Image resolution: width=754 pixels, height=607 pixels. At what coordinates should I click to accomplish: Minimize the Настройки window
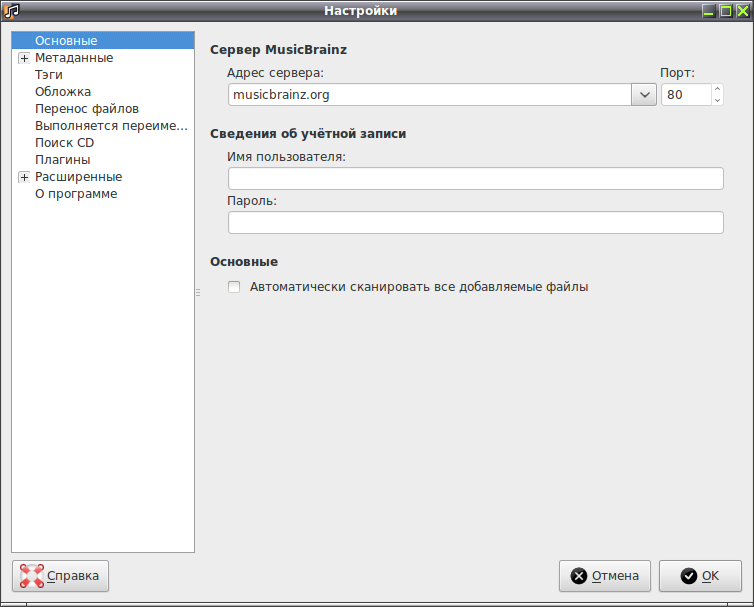click(x=708, y=11)
